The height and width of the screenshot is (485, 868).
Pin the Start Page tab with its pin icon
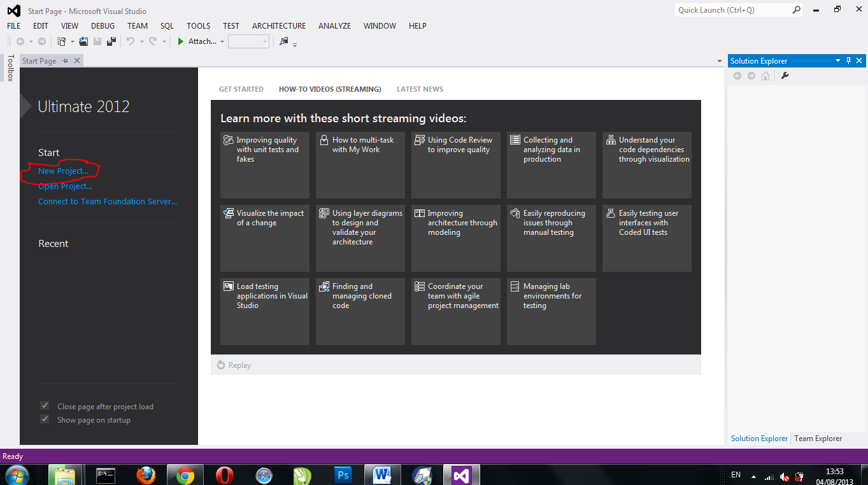click(65, 60)
